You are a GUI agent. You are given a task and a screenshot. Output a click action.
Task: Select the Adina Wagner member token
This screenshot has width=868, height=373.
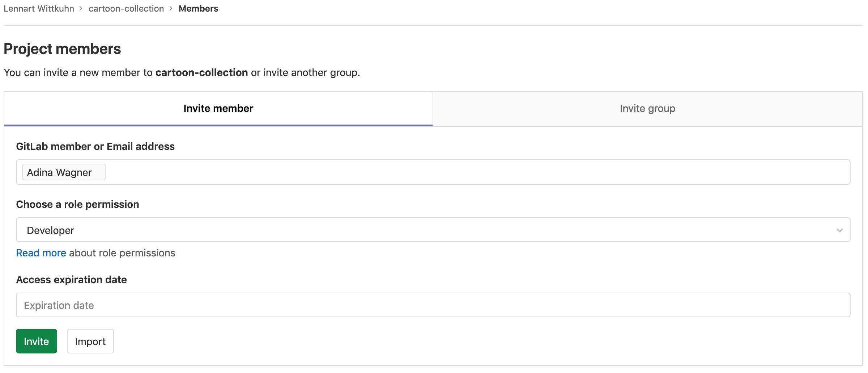[60, 172]
